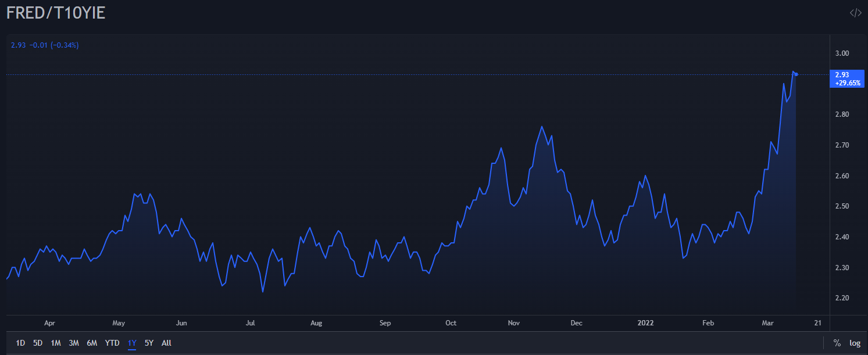The height and width of the screenshot is (355, 868).
Task: Switch to the 5Y range
Action: (x=149, y=343)
